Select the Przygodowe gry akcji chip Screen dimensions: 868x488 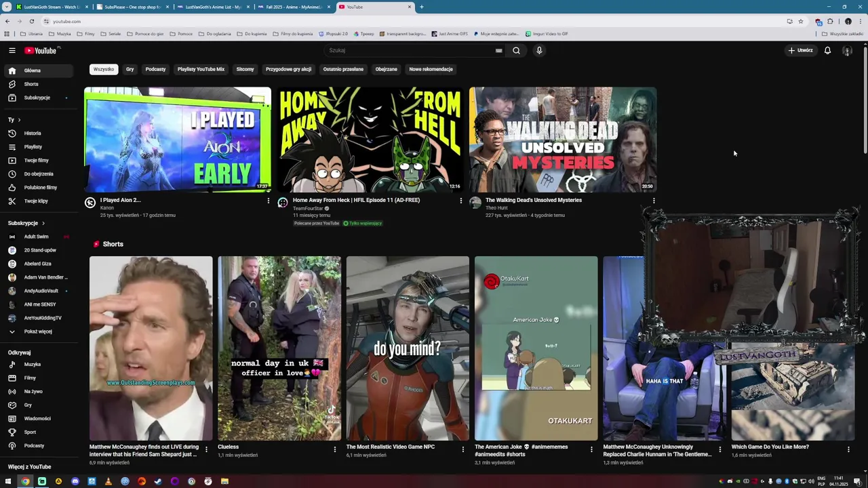288,69
